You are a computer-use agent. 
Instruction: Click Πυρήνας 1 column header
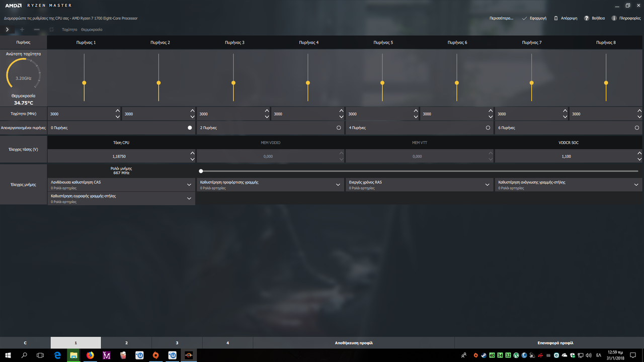tap(86, 43)
